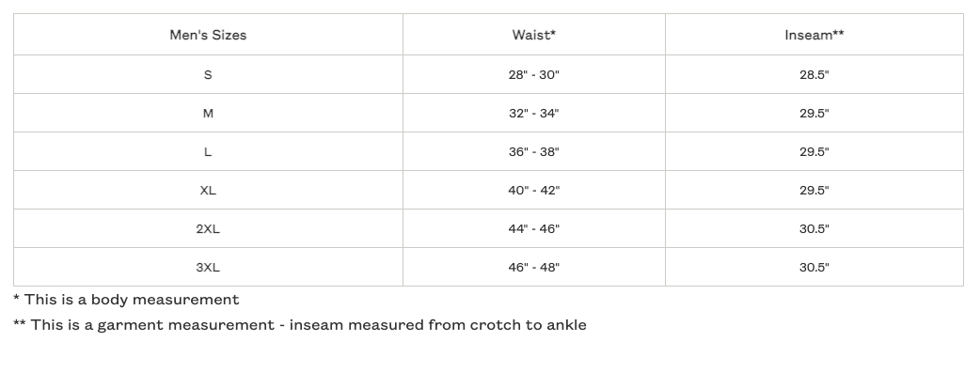Click the Men's Sizes column header

(x=208, y=35)
